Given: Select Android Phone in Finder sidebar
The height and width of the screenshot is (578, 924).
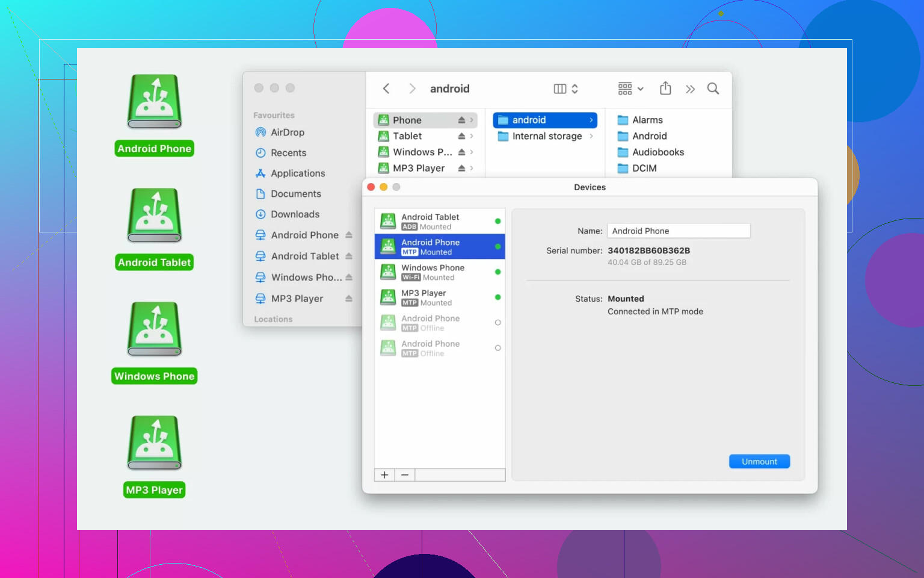Looking at the screenshot, I should (304, 235).
